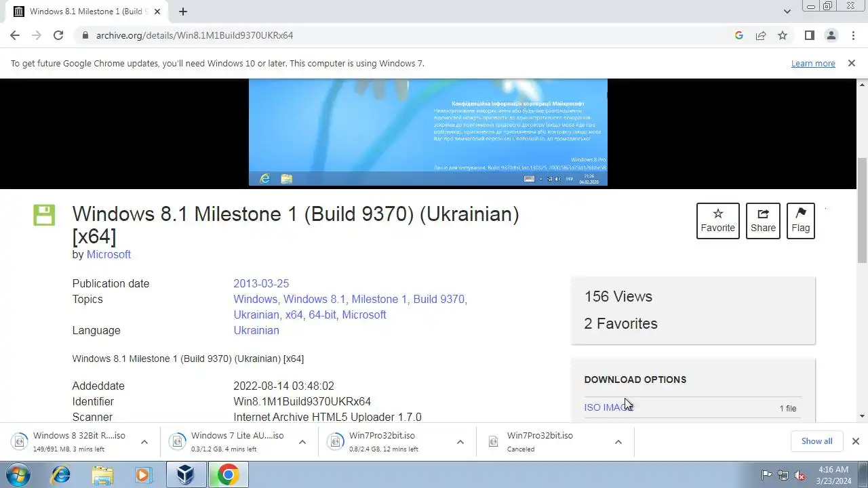Screen dimensions: 868x488
Task: Open the Ukrainian language link
Action: tap(256, 330)
